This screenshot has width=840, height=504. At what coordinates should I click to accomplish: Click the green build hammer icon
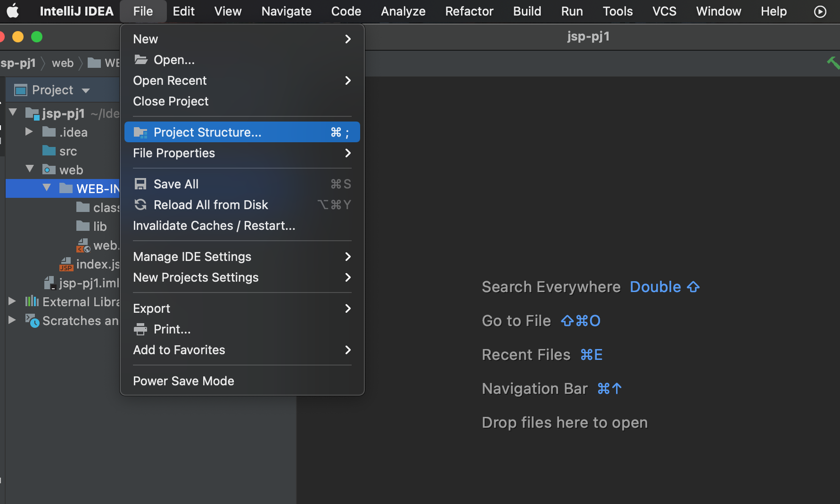tap(833, 63)
